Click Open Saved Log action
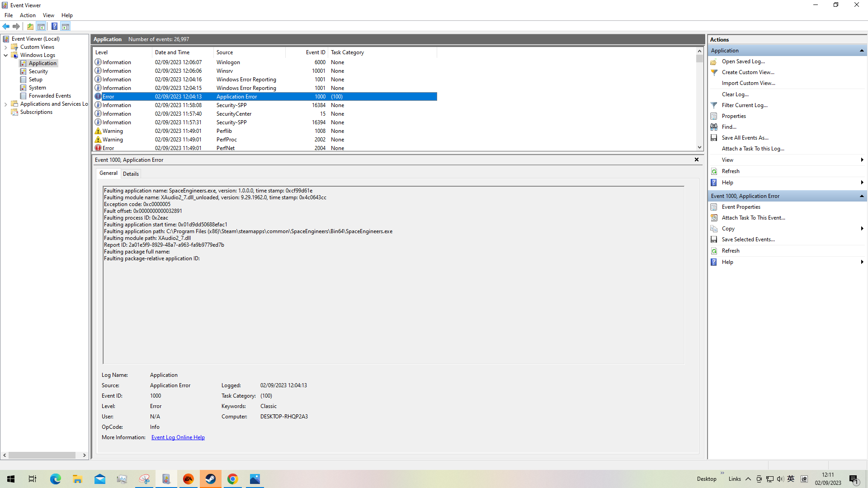 pyautogui.click(x=743, y=61)
